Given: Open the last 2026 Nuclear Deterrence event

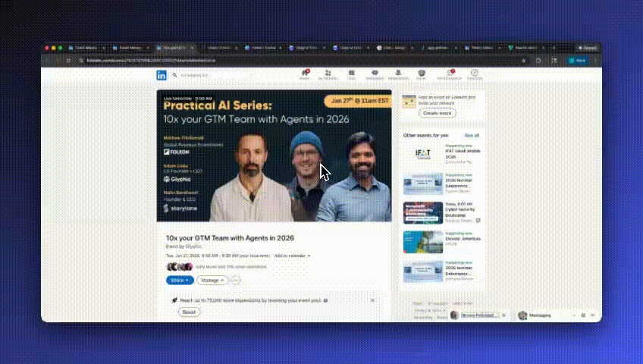Looking at the screenshot, I should pyautogui.click(x=459, y=271).
